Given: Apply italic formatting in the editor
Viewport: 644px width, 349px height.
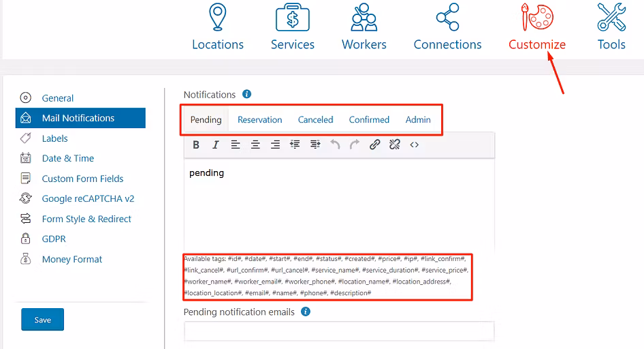Looking at the screenshot, I should click(216, 145).
